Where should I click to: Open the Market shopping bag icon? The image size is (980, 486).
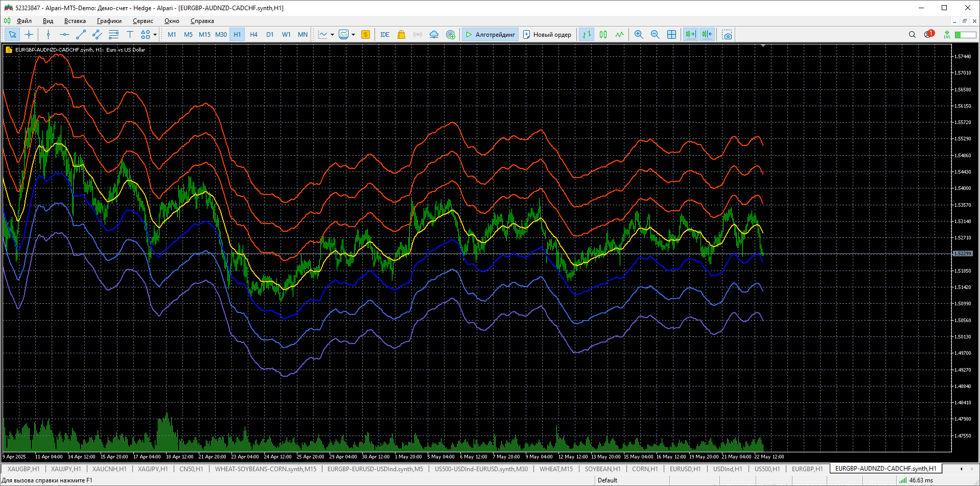click(x=401, y=35)
